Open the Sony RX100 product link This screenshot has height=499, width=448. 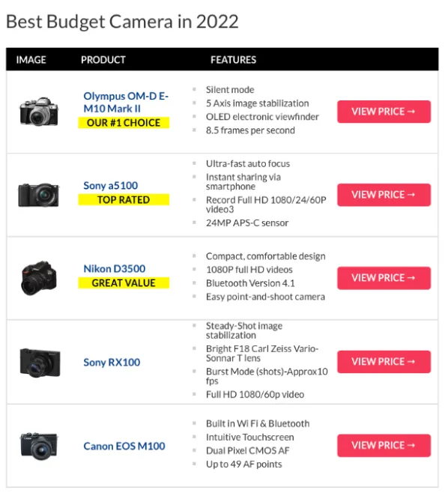[x=112, y=362]
